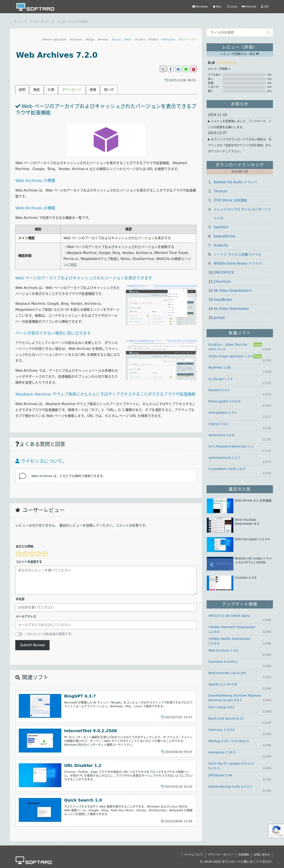Click the Submit Review button
The width and height of the screenshot is (284, 868).
click(x=32, y=645)
